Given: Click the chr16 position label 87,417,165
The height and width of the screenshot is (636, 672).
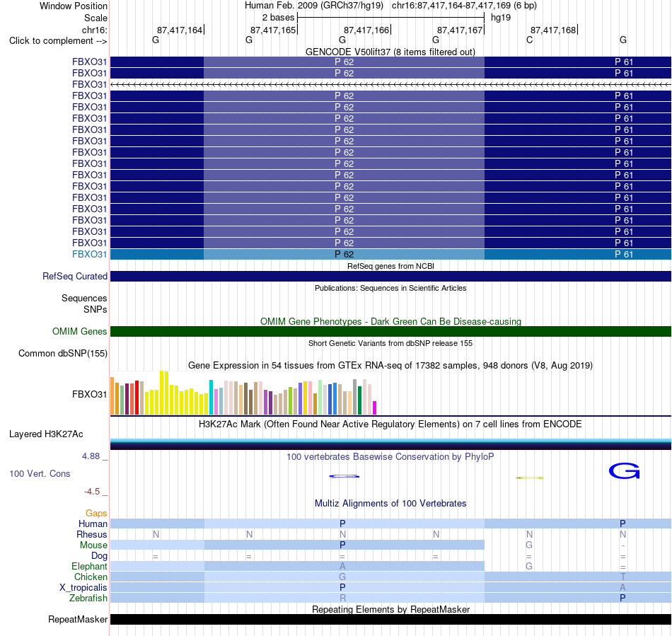Looking at the screenshot, I should tap(273, 30).
